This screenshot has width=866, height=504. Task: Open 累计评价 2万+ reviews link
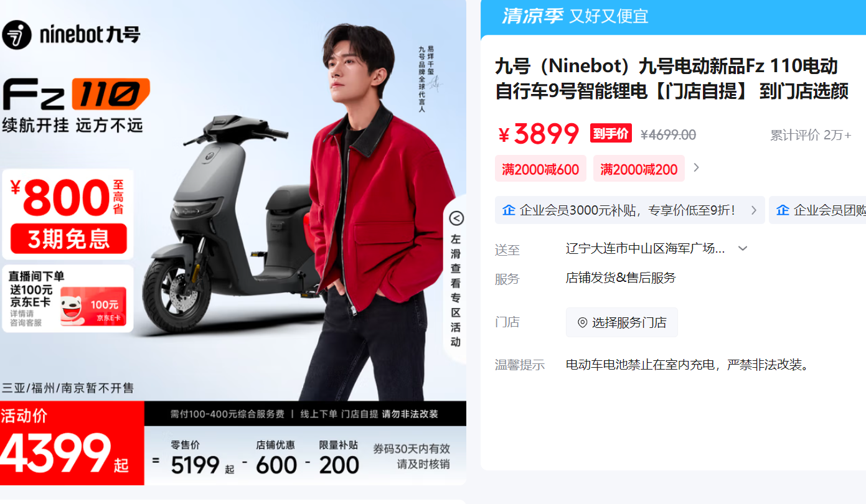811,135
